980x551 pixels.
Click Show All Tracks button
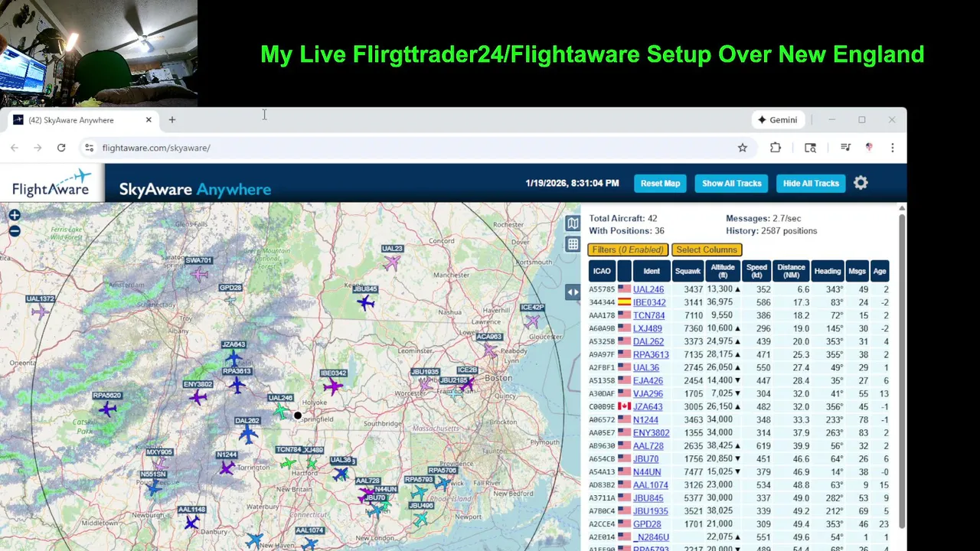[732, 183]
